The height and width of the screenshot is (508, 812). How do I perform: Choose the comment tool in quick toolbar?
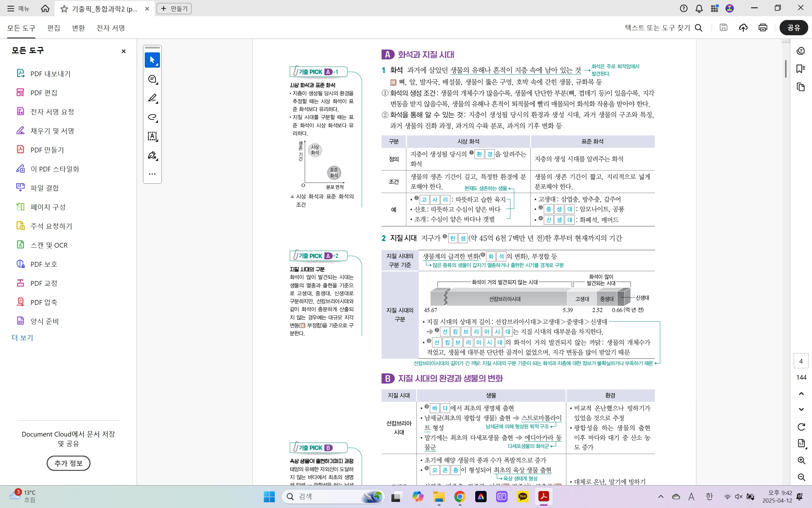[x=152, y=79]
